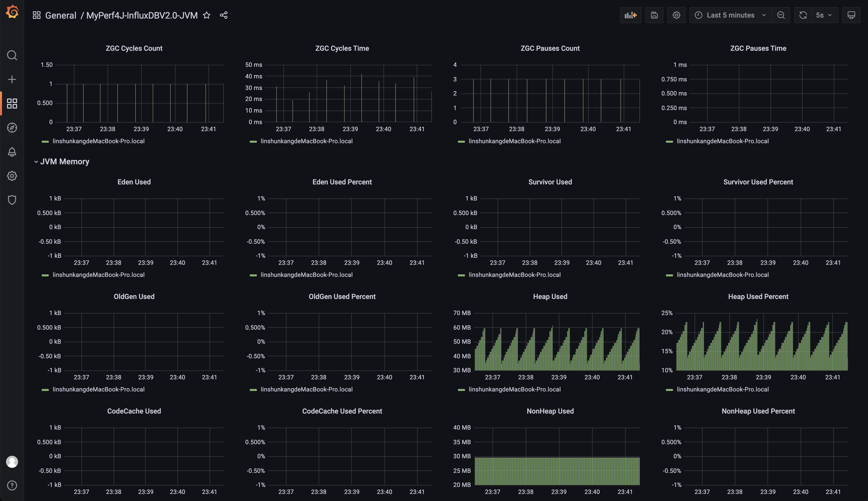Open the Heap Used Percent panel title menu
This screenshot has height=501, width=868.
758,297
